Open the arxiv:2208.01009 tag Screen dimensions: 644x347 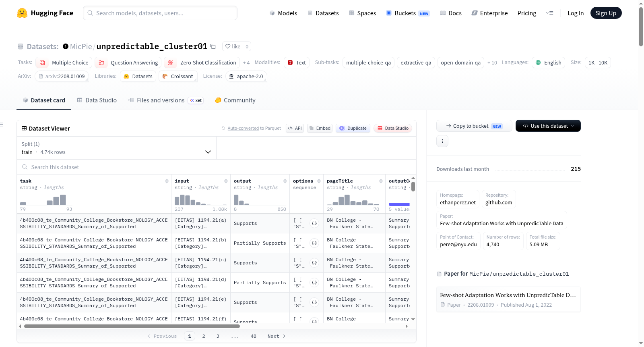(62, 76)
